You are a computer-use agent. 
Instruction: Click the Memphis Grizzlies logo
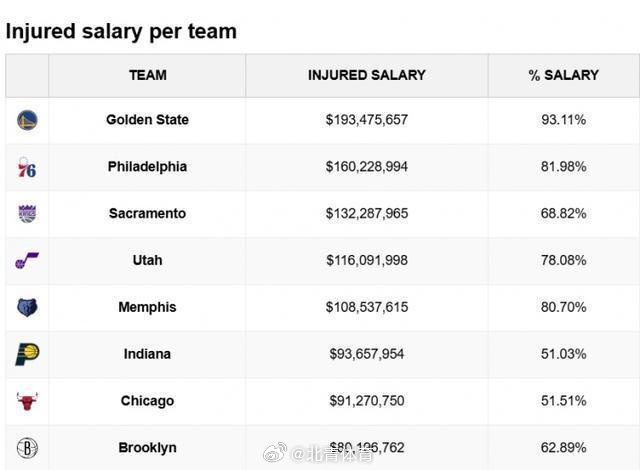point(27,307)
